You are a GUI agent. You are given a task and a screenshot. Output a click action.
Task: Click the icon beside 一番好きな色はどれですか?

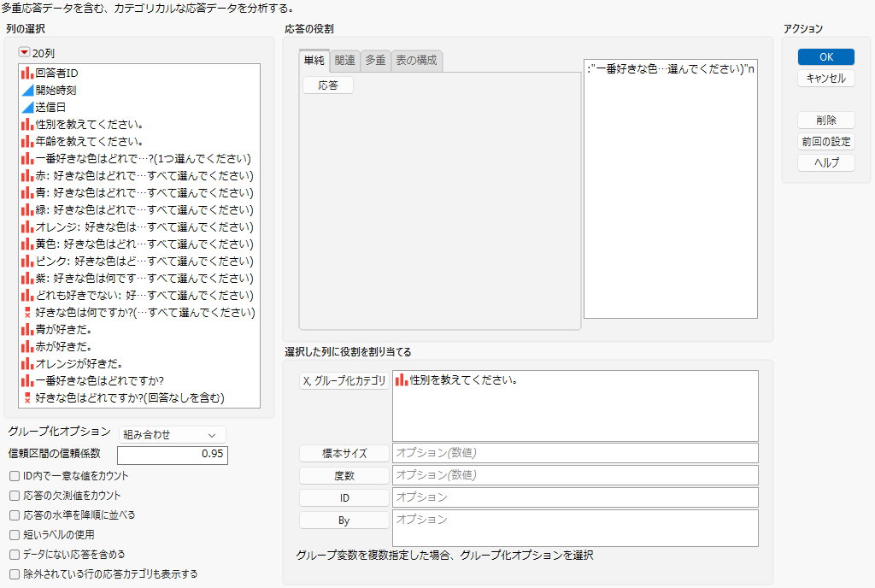coord(27,381)
